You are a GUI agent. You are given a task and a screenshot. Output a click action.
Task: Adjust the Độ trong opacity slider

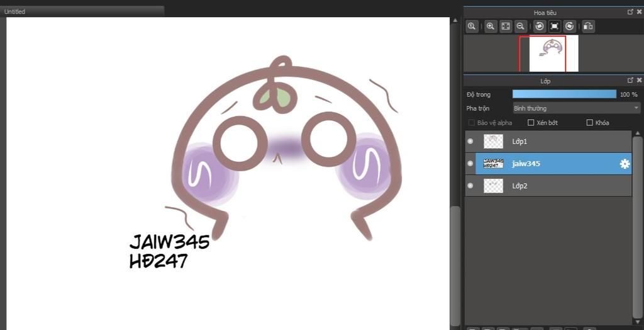point(564,94)
